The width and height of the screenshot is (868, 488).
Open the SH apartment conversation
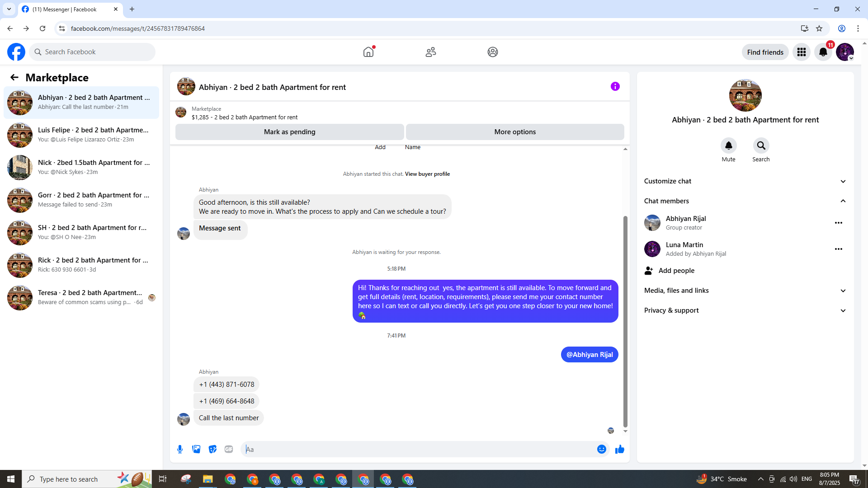point(81,233)
